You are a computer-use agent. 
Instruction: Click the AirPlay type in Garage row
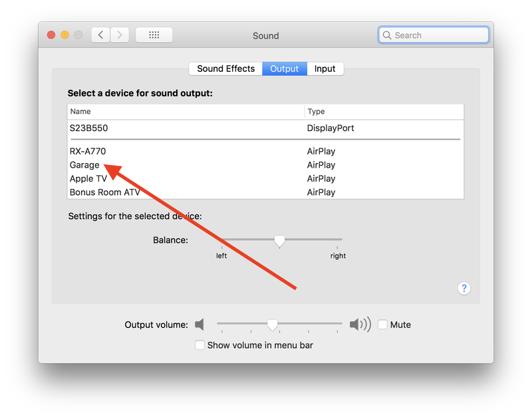[x=321, y=164]
